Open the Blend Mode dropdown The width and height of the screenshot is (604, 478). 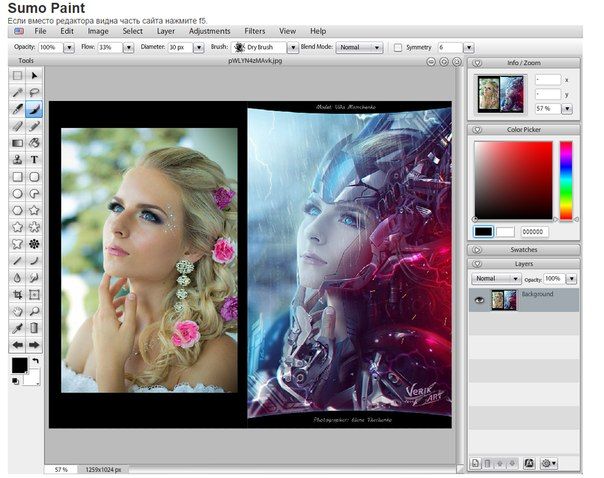[x=358, y=47]
